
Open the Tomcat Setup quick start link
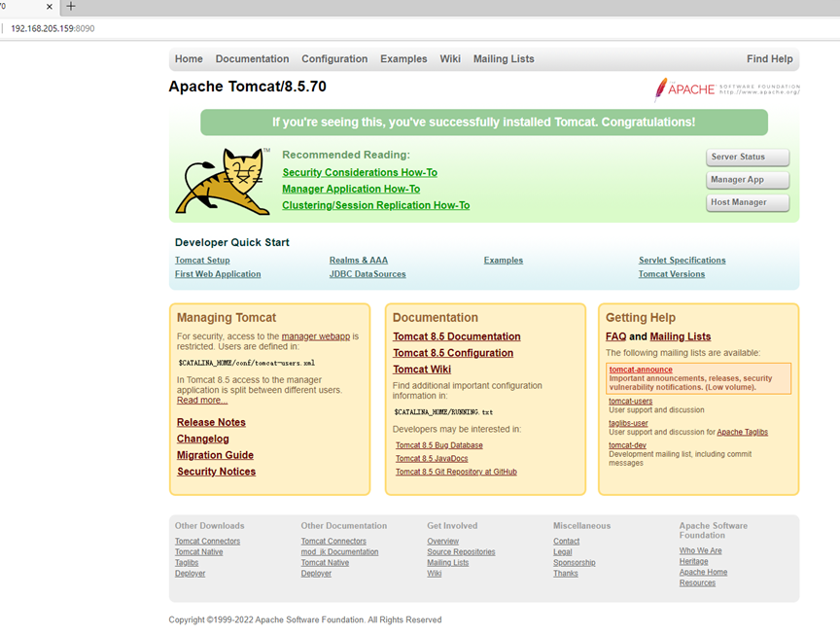(x=202, y=260)
